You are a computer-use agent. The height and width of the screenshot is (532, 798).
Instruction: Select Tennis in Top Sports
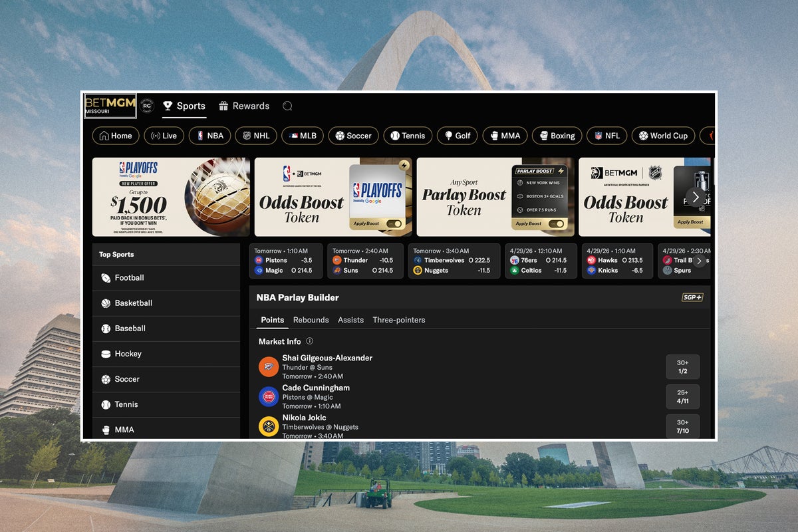pyautogui.click(x=166, y=404)
